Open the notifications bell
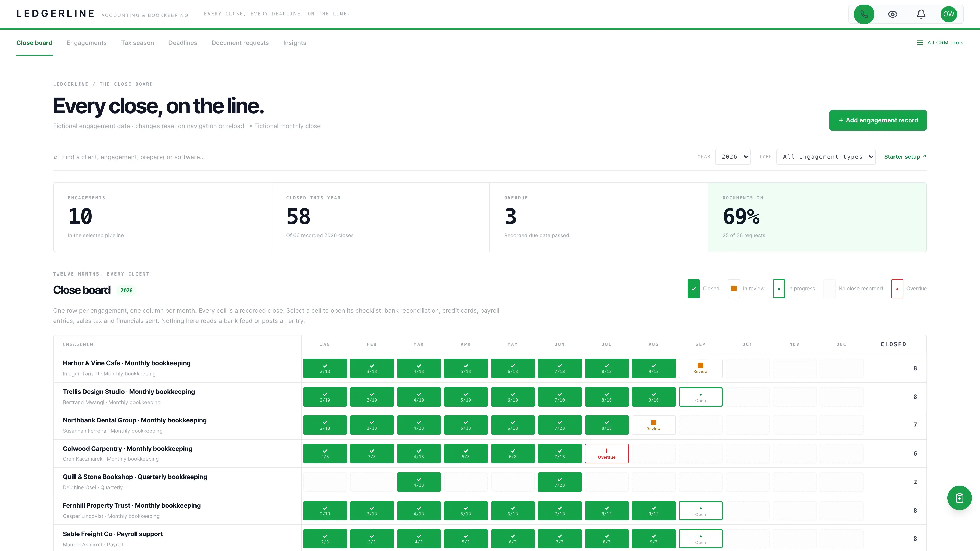 point(921,14)
